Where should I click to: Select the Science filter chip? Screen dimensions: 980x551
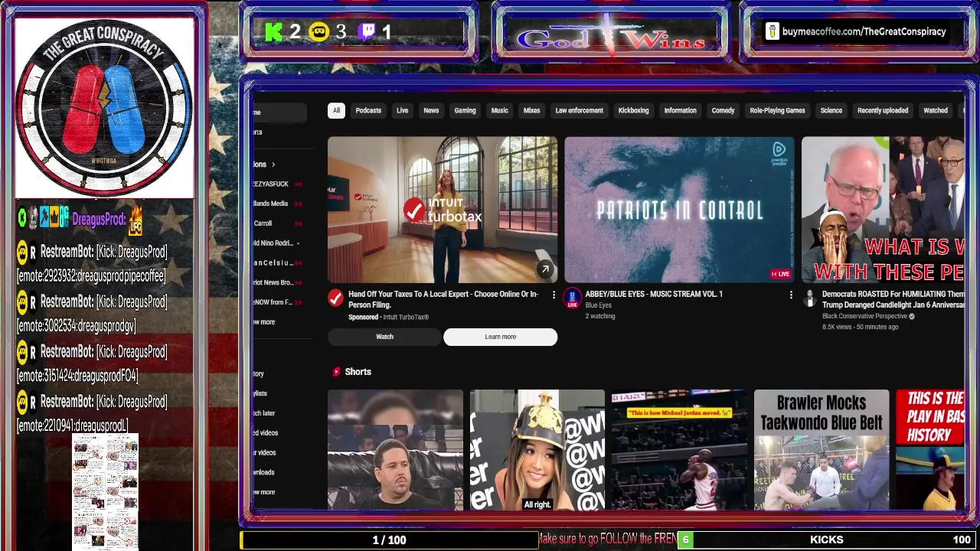(x=831, y=110)
